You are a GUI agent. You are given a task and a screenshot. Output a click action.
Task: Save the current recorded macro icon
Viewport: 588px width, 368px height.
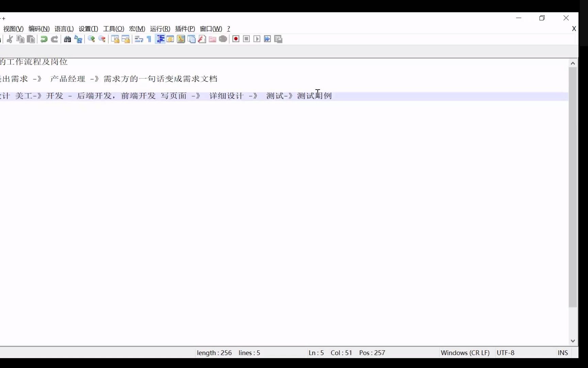click(278, 39)
